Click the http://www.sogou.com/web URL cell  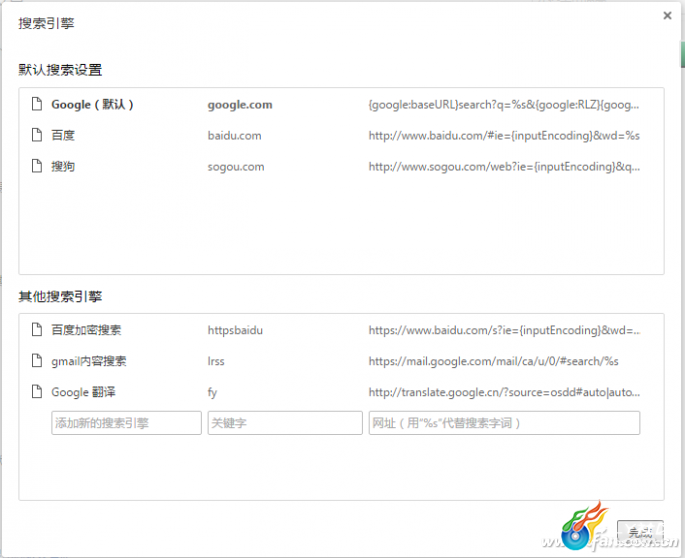pyautogui.click(x=504, y=167)
